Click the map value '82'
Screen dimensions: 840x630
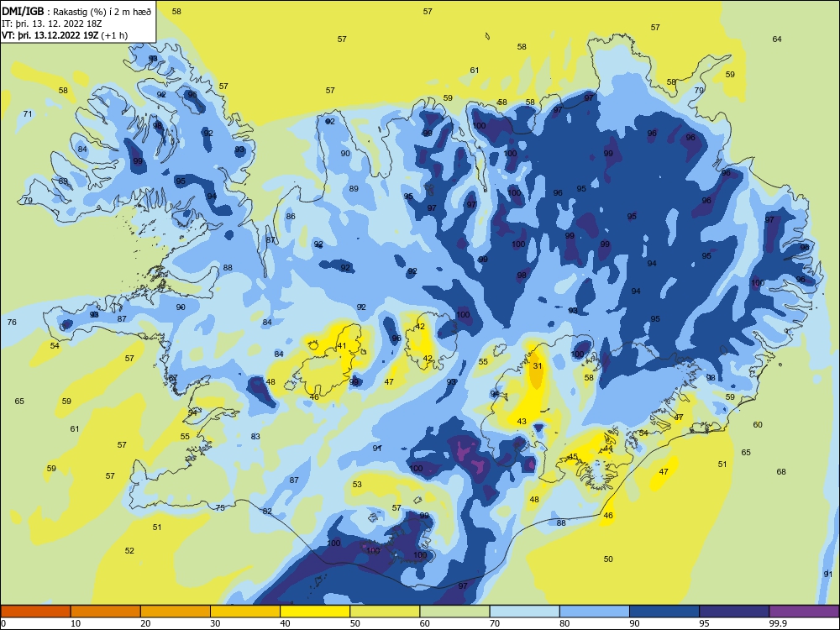[x=267, y=511]
